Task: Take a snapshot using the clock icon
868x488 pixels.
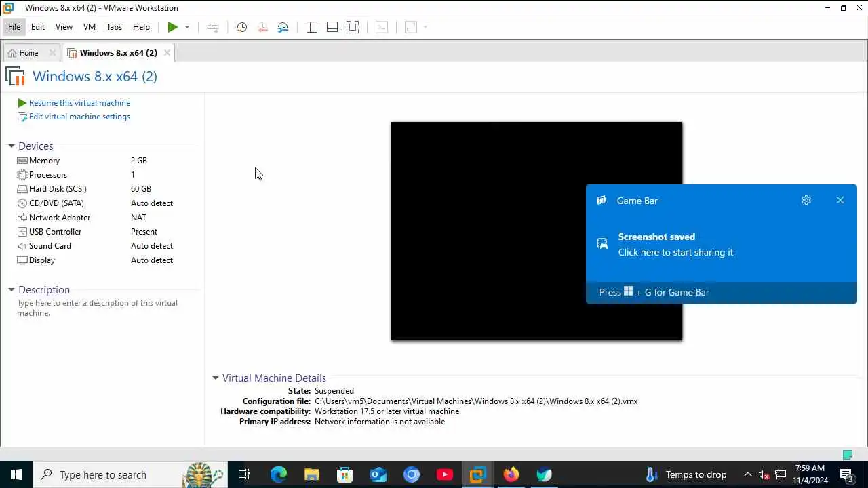Action: [241, 27]
